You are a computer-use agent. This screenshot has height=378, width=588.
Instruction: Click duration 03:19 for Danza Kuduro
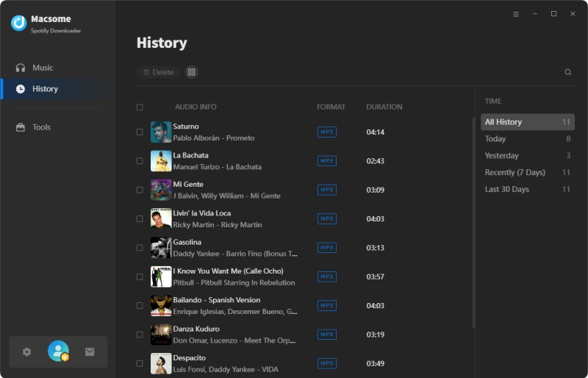(x=376, y=335)
